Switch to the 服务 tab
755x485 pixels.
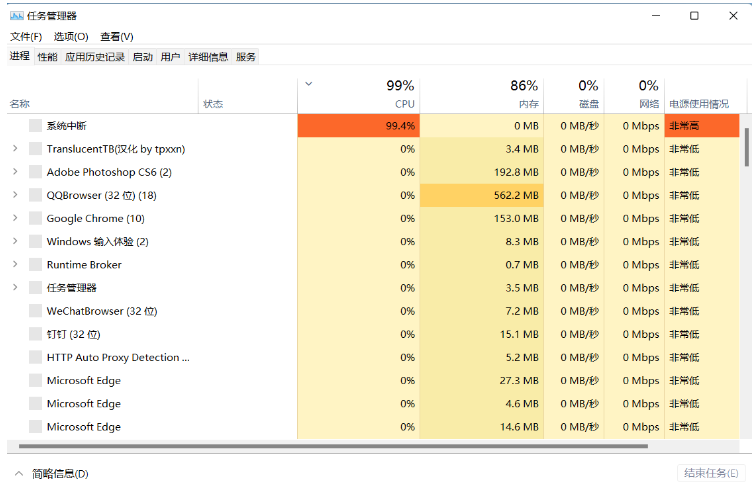tap(246, 57)
